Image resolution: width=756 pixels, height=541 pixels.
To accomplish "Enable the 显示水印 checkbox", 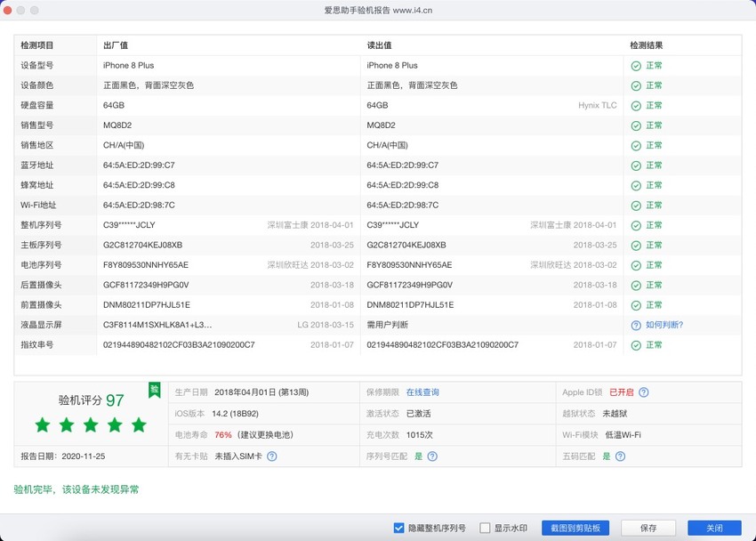I will [485, 528].
